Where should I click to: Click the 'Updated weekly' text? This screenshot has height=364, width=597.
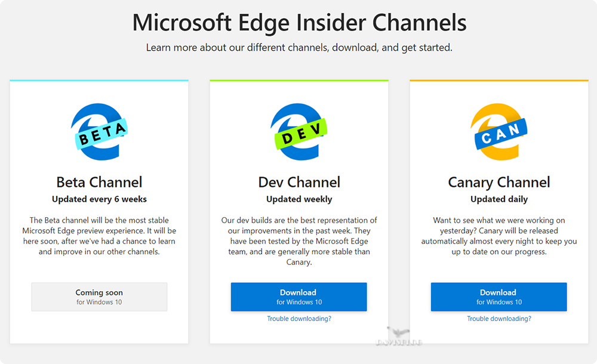[x=299, y=199]
